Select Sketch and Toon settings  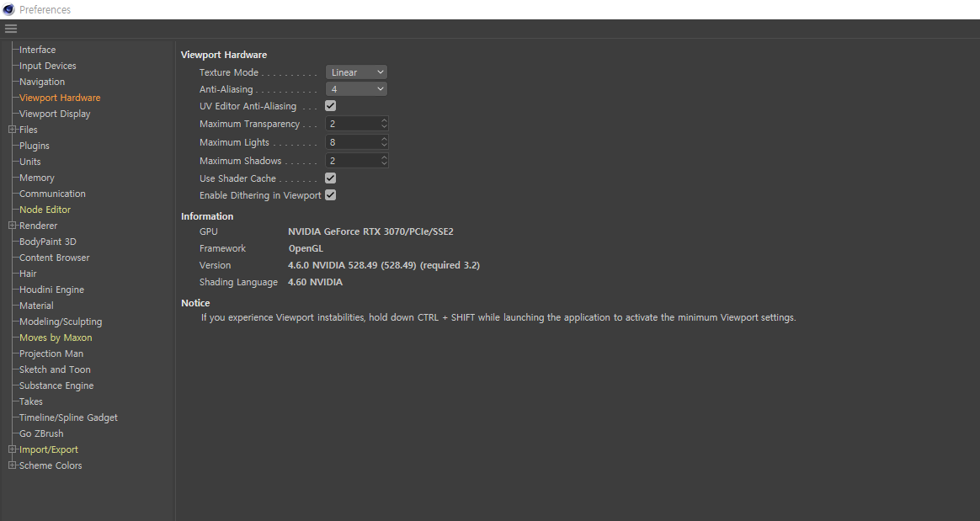(x=55, y=369)
